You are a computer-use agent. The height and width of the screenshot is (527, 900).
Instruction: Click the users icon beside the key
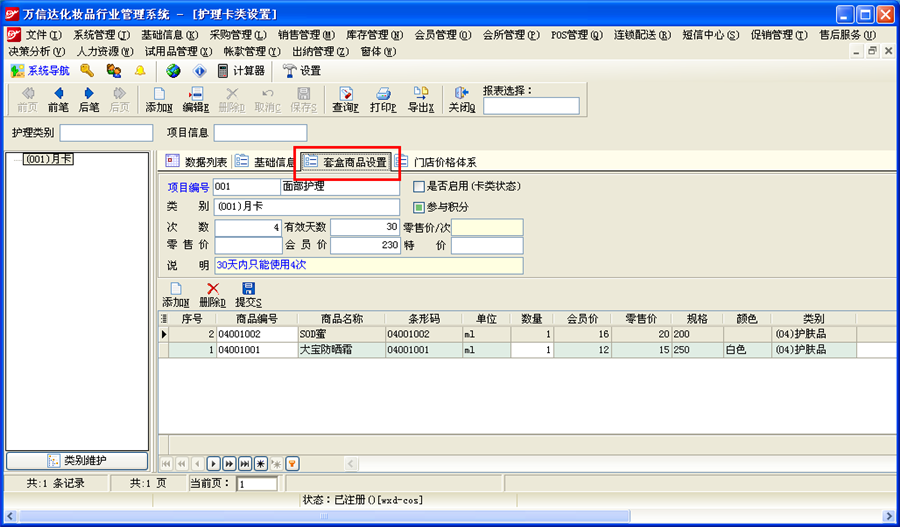point(114,71)
